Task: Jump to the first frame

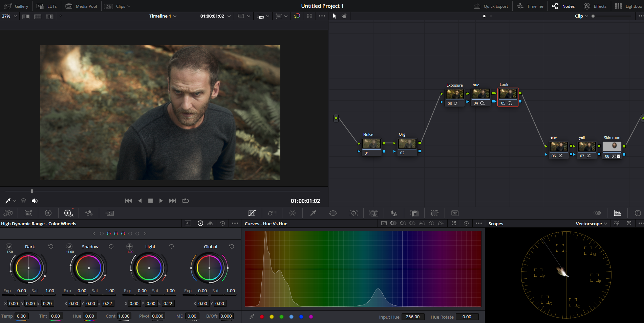Action: pos(129,201)
